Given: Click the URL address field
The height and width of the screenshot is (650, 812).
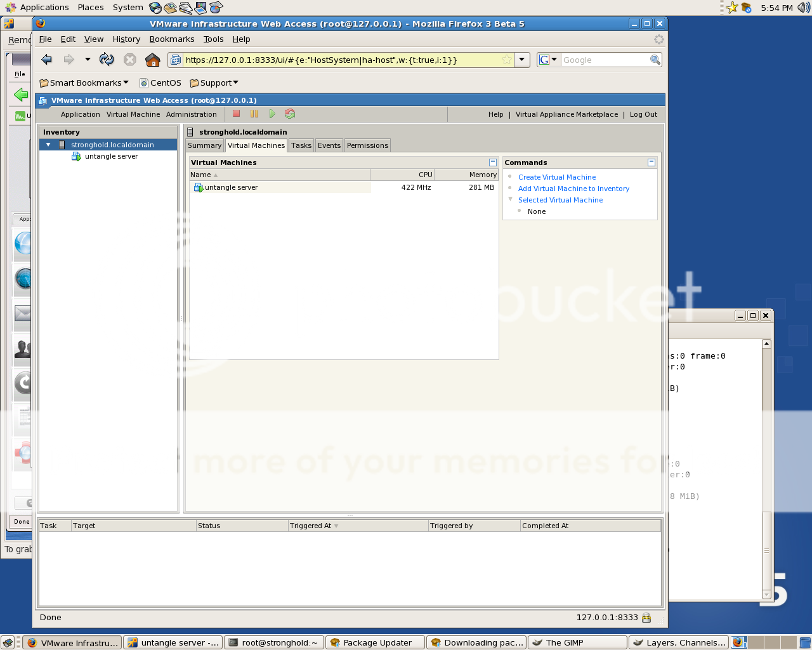Looking at the screenshot, I should [341, 60].
